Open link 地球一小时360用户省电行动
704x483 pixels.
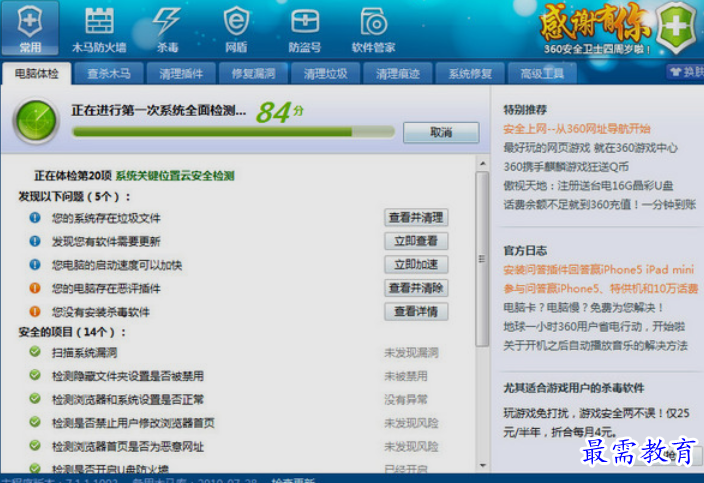pyautogui.click(x=594, y=326)
